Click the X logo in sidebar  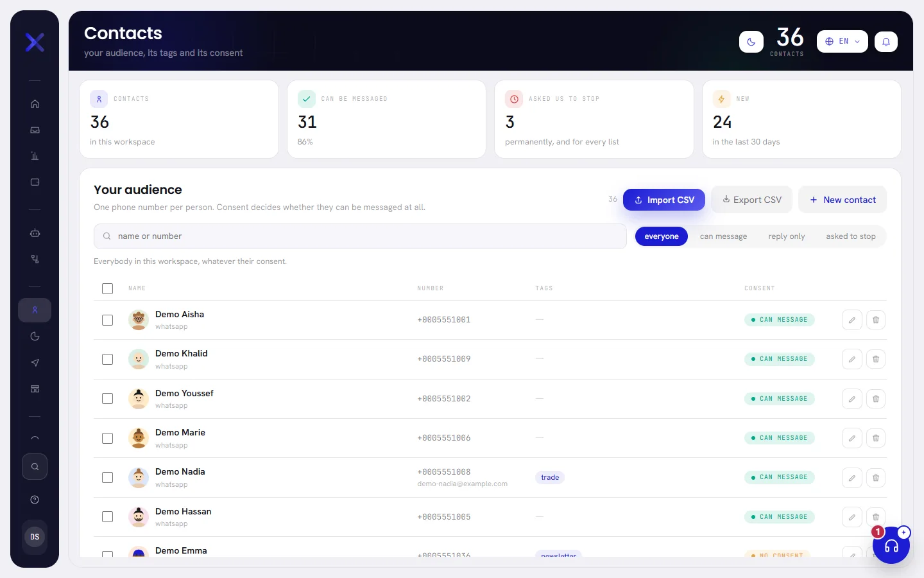coord(35,42)
